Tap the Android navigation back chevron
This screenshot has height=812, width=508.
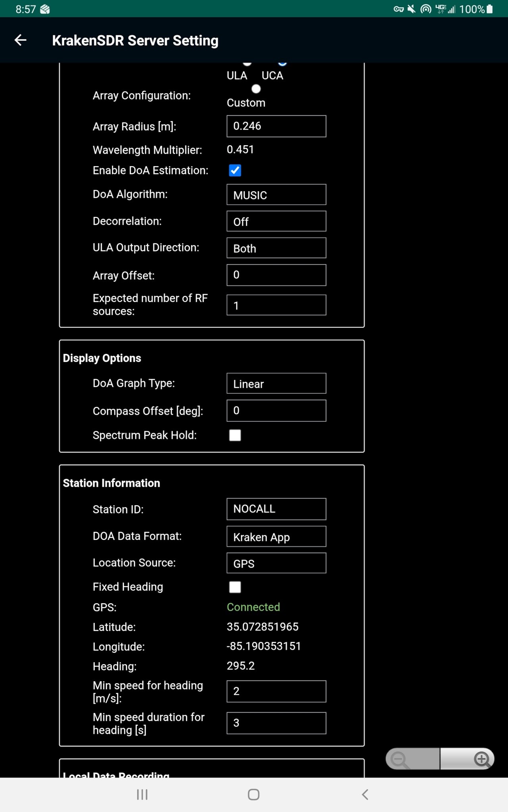(365, 794)
